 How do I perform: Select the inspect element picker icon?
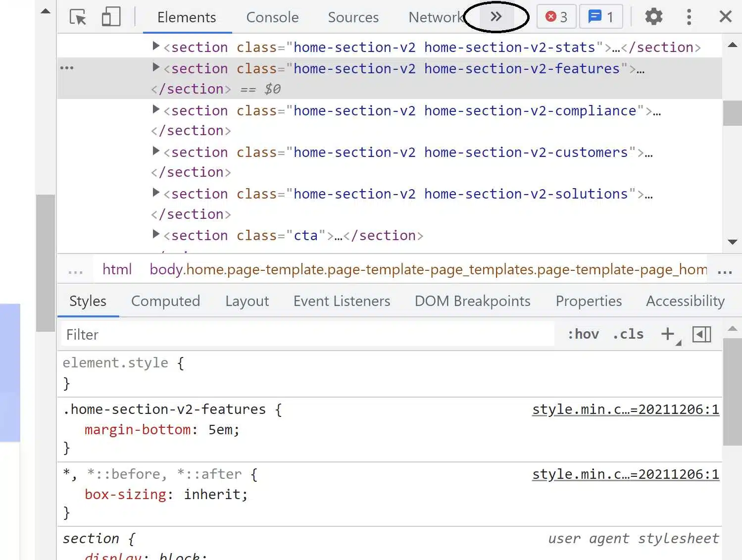[x=78, y=16]
